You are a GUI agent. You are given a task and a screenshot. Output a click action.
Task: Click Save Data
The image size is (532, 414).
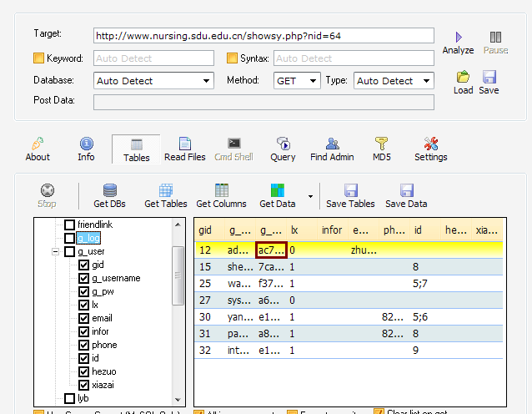click(406, 196)
